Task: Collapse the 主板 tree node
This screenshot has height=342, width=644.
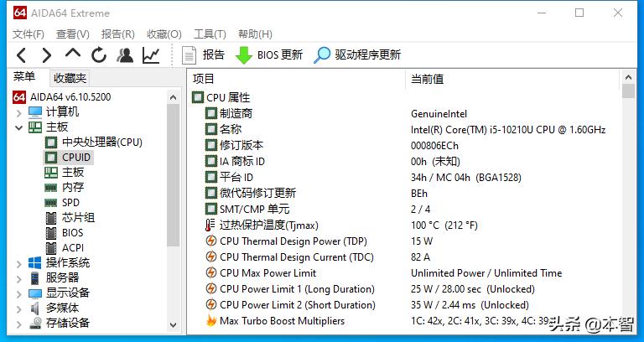Action: click(18, 127)
